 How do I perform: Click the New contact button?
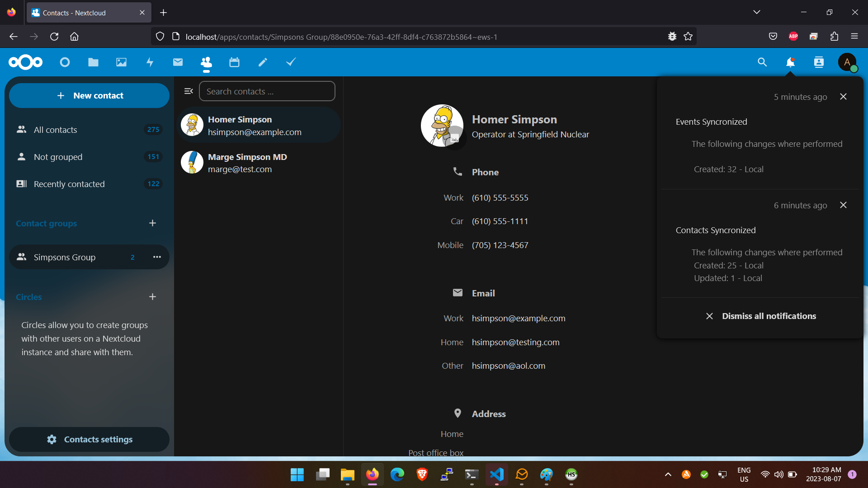click(89, 95)
